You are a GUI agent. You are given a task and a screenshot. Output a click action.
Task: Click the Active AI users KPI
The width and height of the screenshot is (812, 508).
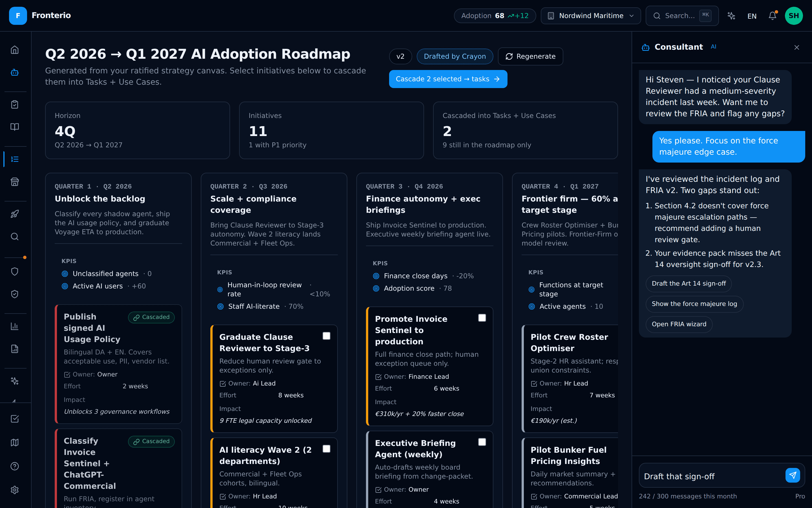click(x=104, y=286)
